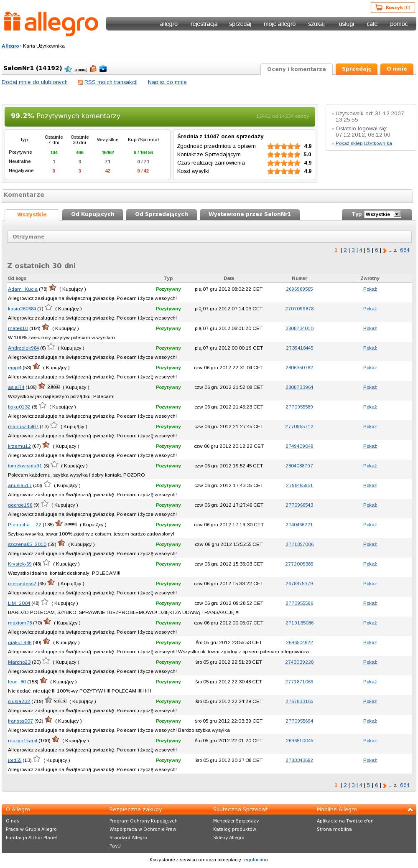The image size is (418, 868).
Task: Click the star icon next to leon_80
Action: 43,680
